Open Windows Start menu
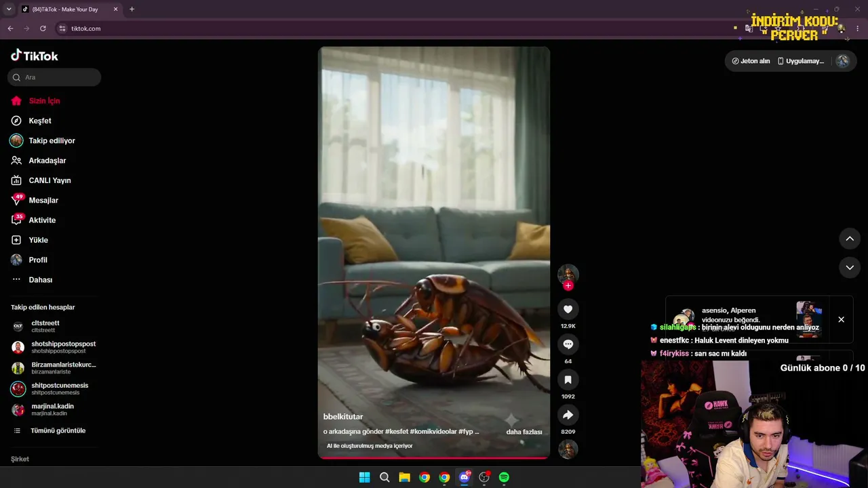 (x=364, y=477)
